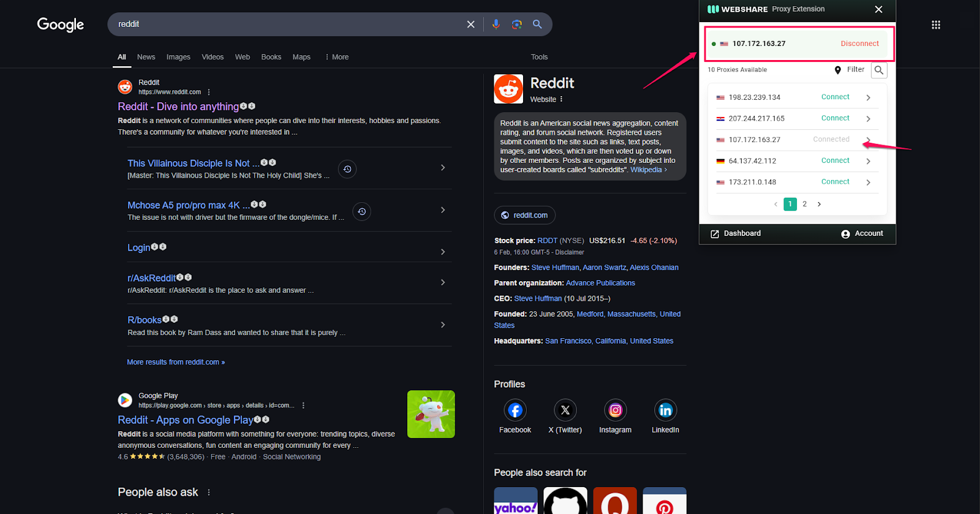Open the More search filters dropdown

337,57
